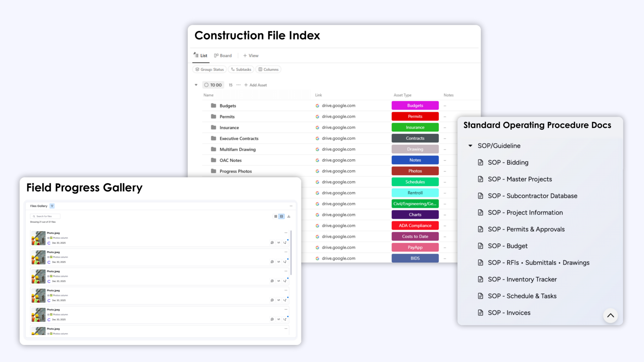Add comment on first Photo.jpeg
This screenshot has width=644, height=362.
pyautogui.click(x=272, y=243)
